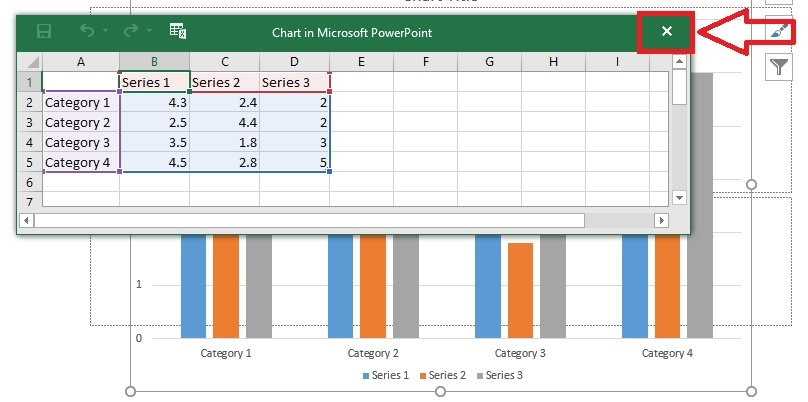Image resolution: width=808 pixels, height=402 pixels.
Task: Click right arrow of horizontal scrollbar
Action: [x=661, y=220]
